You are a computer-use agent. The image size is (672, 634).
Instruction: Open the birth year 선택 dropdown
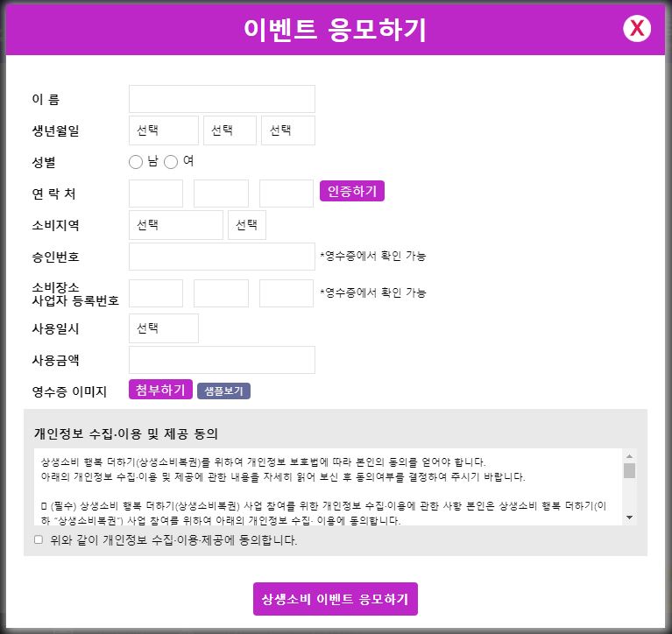(163, 130)
